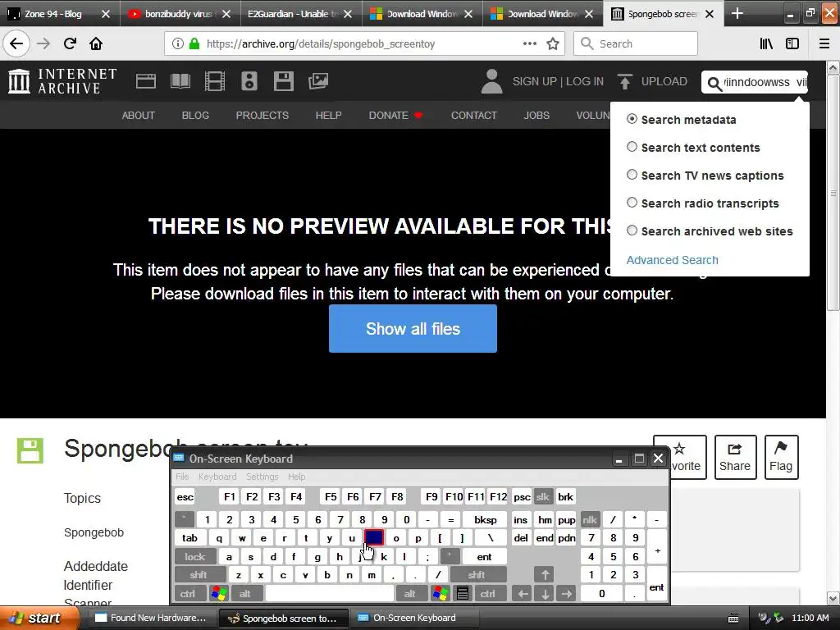Click in the Firefox Search box
Screen dimensions: 840x630
coord(636,44)
